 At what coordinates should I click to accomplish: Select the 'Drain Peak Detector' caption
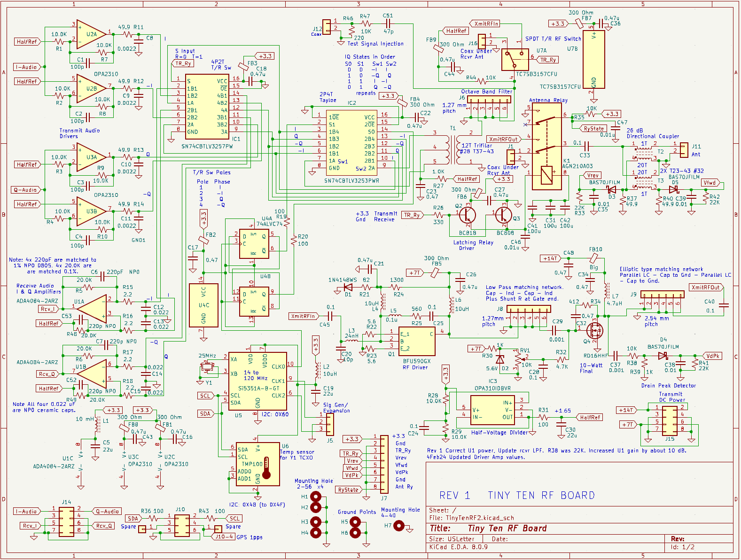click(669, 386)
